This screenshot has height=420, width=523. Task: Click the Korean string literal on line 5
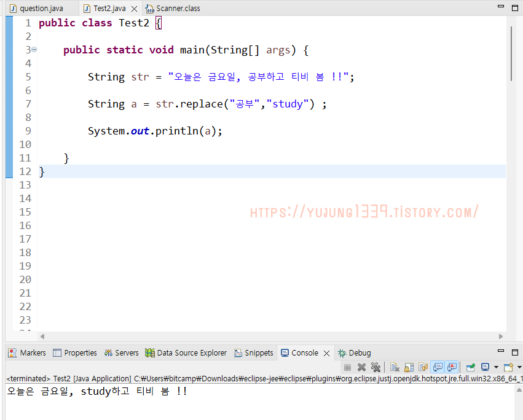pyautogui.click(x=258, y=77)
